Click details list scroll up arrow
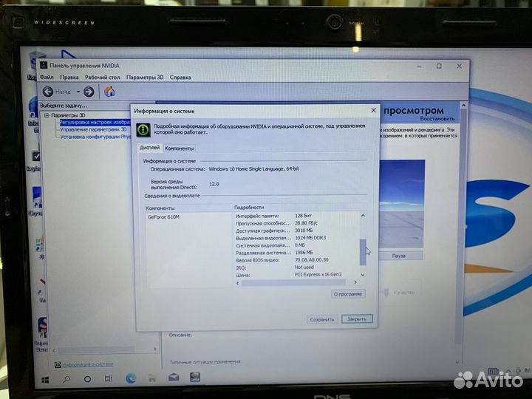 (363, 216)
